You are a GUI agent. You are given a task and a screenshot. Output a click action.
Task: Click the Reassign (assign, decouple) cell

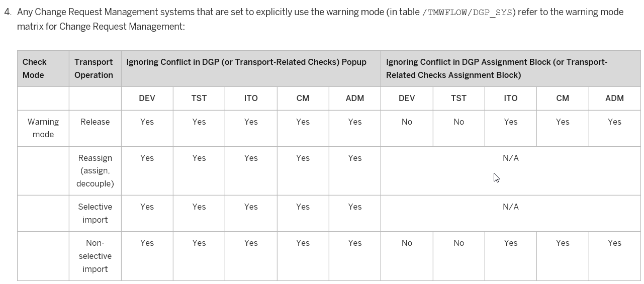(95, 171)
